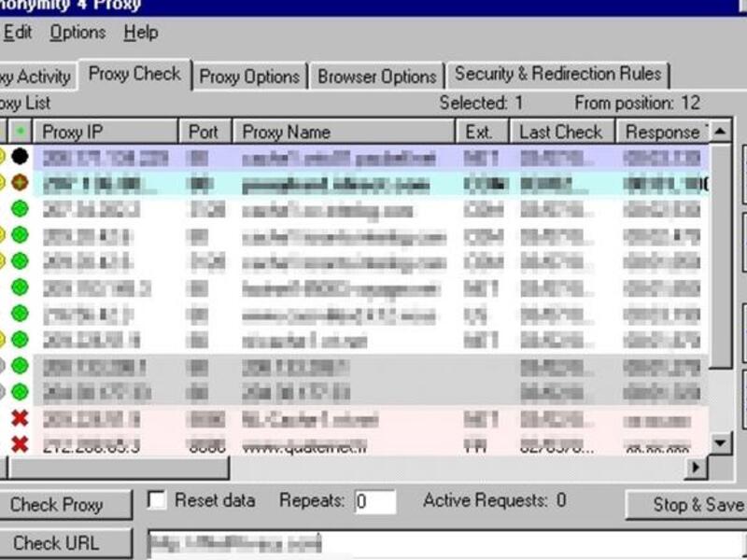
Task: Click the vertical scrollbar thumb
Action: (x=720, y=256)
